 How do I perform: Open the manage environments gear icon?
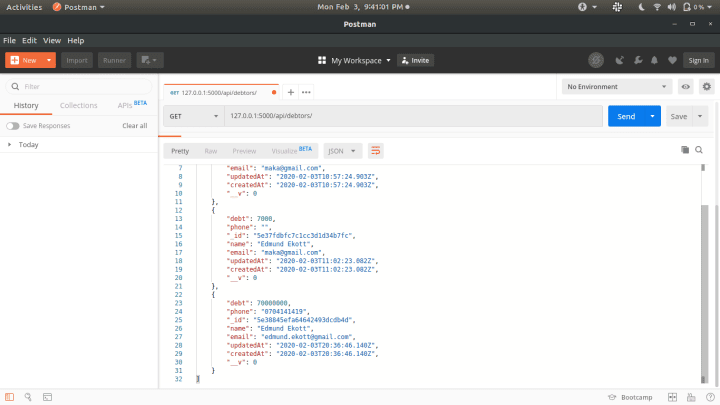click(x=707, y=87)
